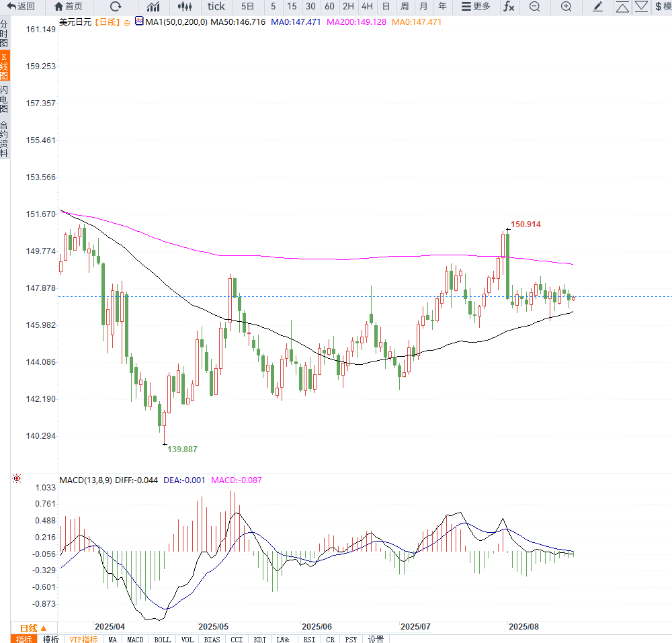Switch indicator to MA
Image resolution: width=672 pixels, height=643 pixels.
[112, 639]
